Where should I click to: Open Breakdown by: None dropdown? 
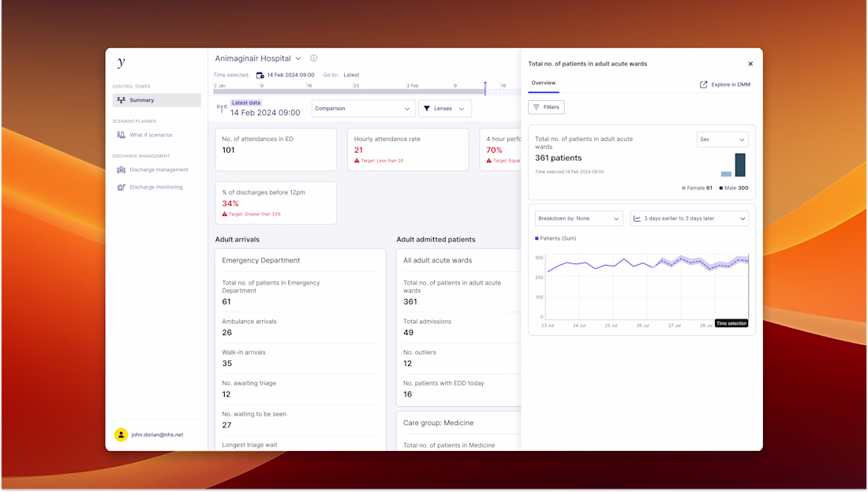pos(579,218)
